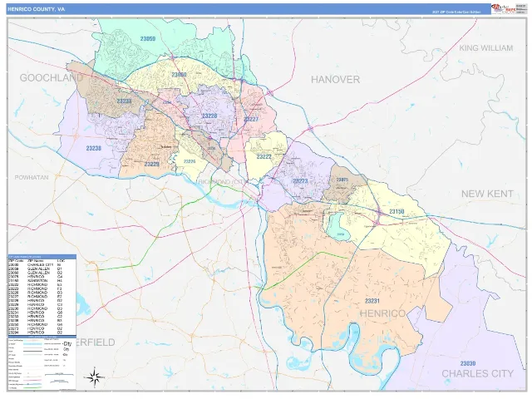Select ZIP code 23233 on the map

(x=124, y=101)
